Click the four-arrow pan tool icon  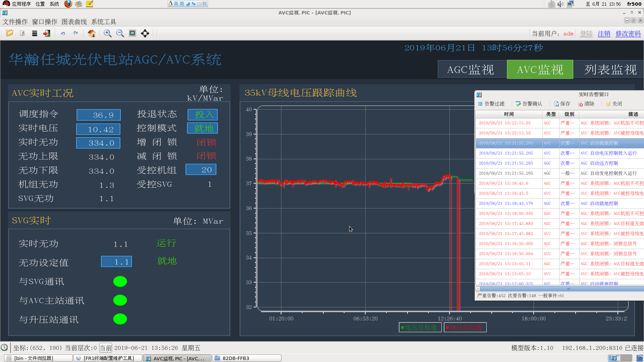pyautogui.click(x=145, y=33)
